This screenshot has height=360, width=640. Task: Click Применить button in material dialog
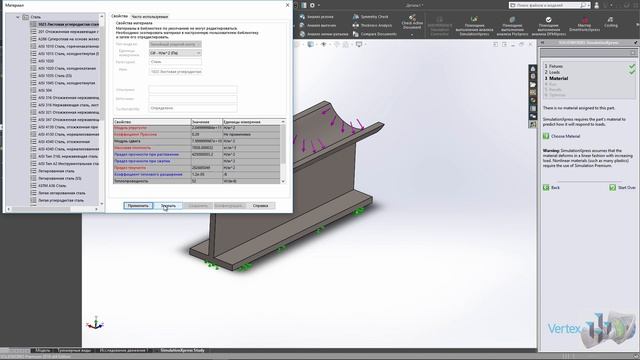[138, 206]
